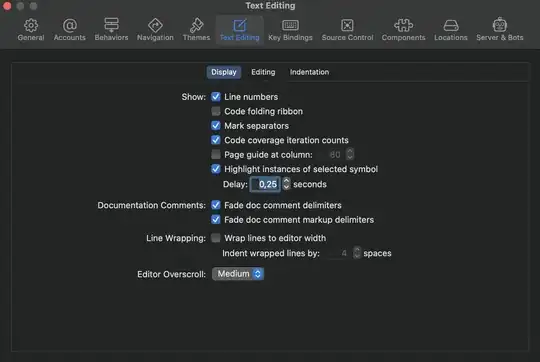
Task: Open the Navigation preferences pane
Action: pos(155,30)
